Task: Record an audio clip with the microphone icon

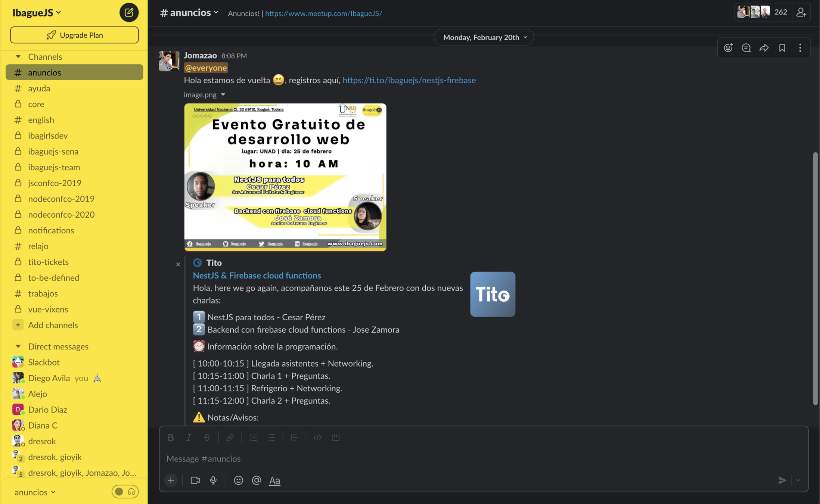Action: coord(213,480)
